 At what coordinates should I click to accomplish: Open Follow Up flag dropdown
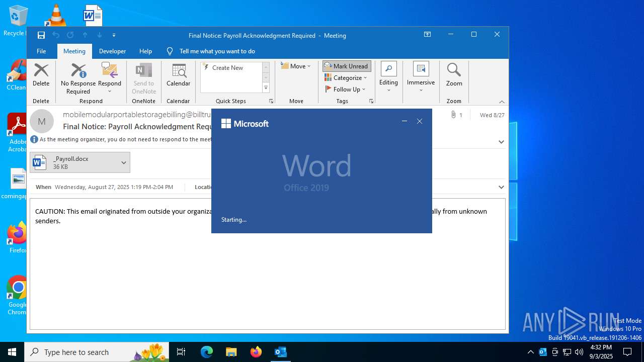point(345,89)
